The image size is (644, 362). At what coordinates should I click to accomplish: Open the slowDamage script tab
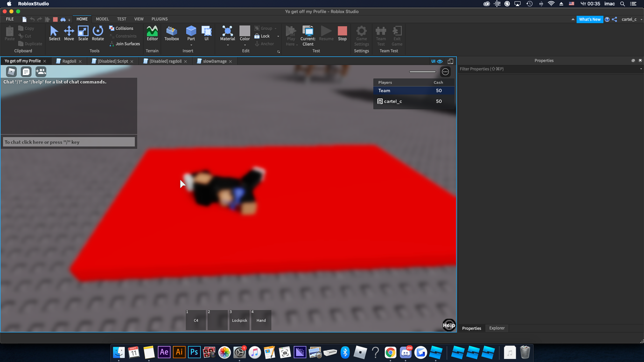214,61
